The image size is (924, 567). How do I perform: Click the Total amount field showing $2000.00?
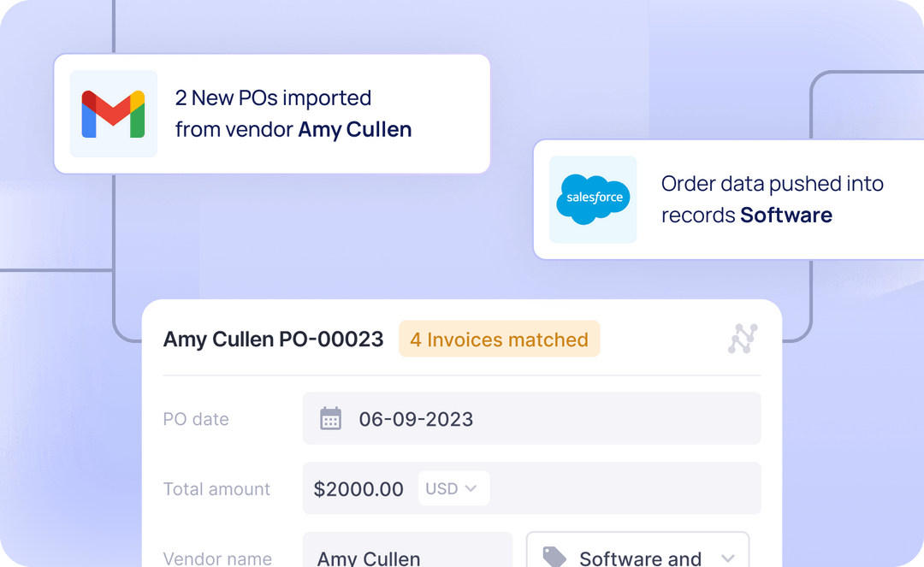point(531,488)
